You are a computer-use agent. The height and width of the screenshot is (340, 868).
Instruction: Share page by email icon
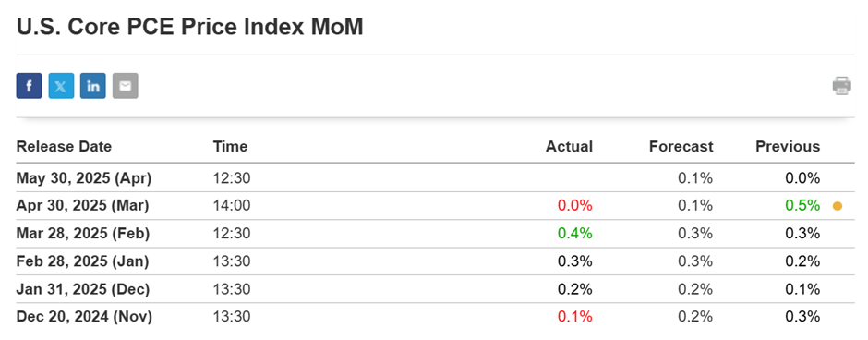(125, 86)
